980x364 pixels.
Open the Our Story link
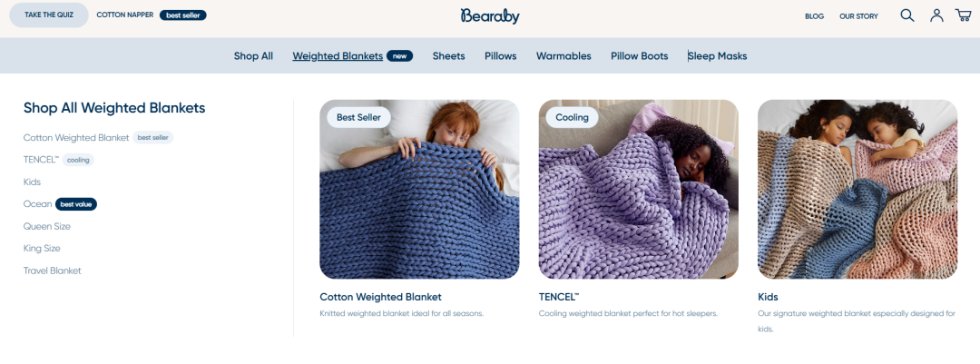click(858, 16)
